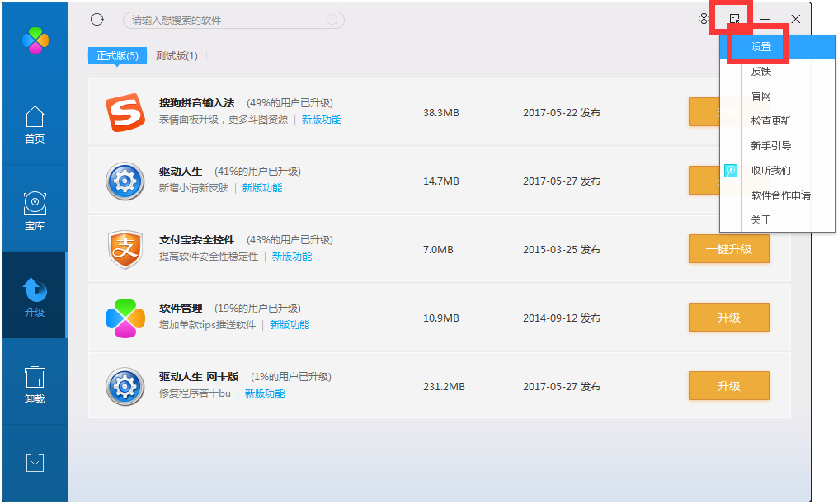Click the 驱动人生 app icon
Screen dimensions: 838x504
tap(125, 181)
